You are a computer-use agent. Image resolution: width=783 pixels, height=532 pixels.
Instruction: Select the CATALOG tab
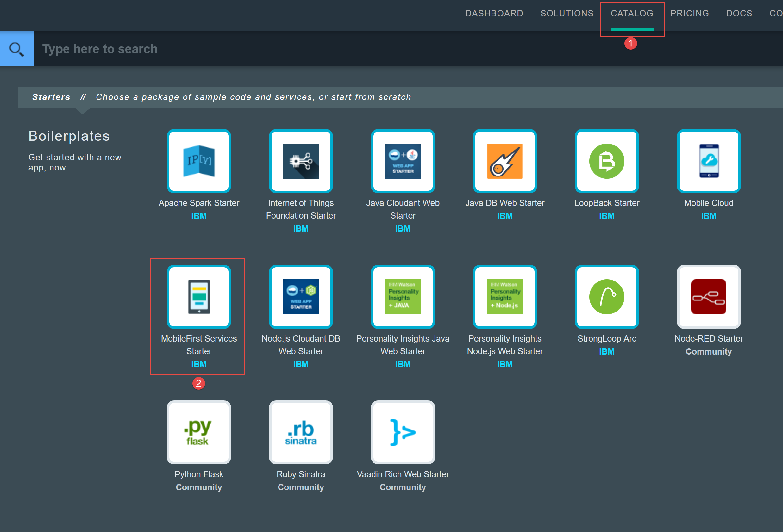(x=632, y=14)
